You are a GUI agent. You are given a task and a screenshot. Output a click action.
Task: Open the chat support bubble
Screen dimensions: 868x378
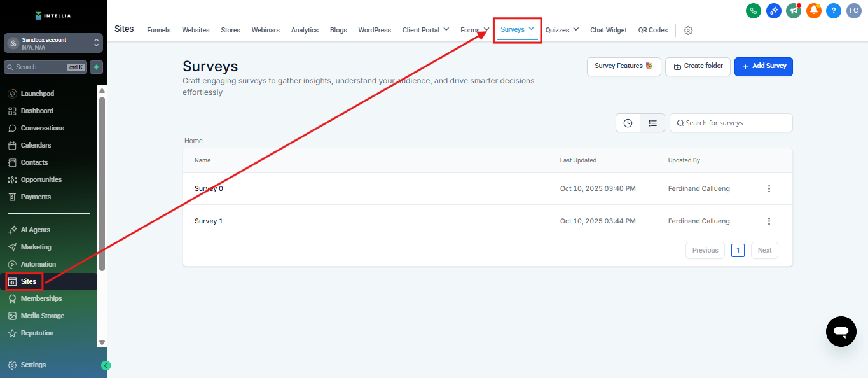(841, 331)
